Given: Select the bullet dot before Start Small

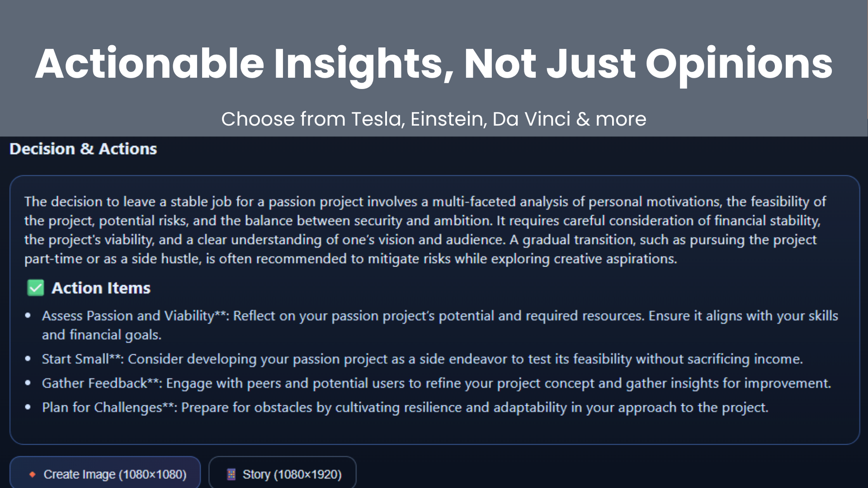Looking at the screenshot, I should point(28,359).
